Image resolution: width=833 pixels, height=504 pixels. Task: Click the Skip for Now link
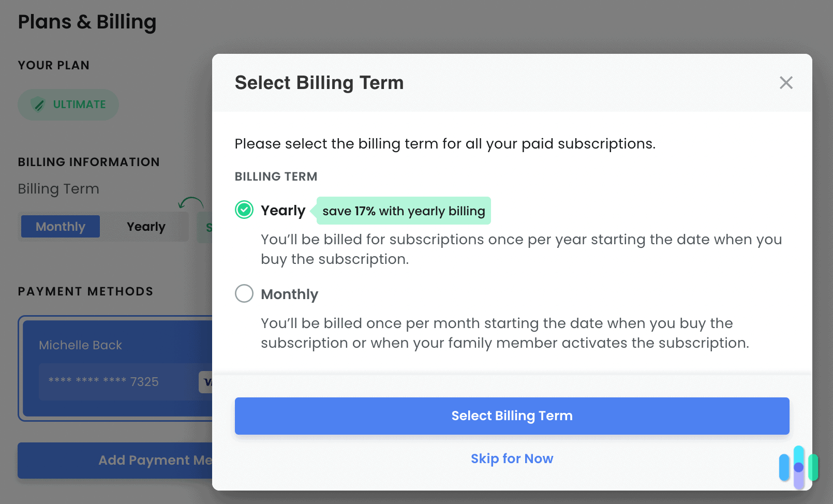pyautogui.click(x=512, y=458)
